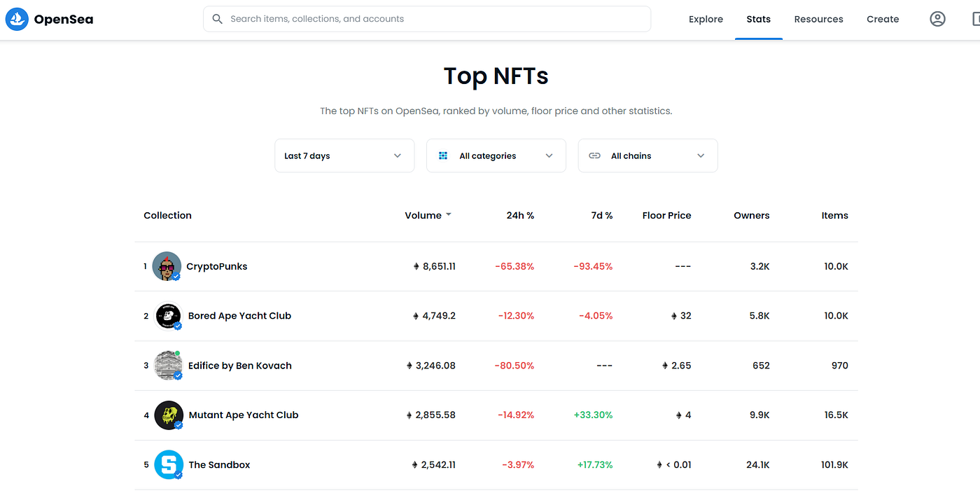The width and height of the screenshot is (980, 491).
Task: Sort by the Volume column header
Action: 423,215
